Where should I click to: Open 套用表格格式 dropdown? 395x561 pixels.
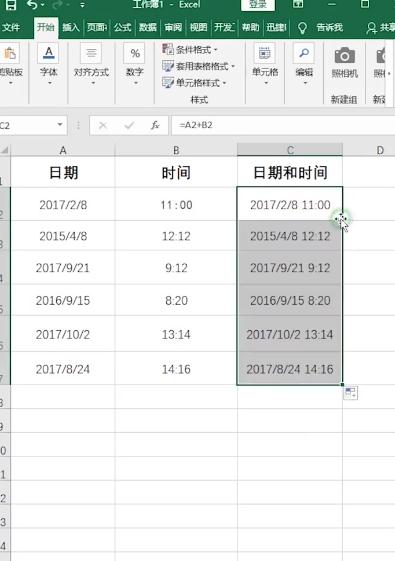tap(199, 66)
